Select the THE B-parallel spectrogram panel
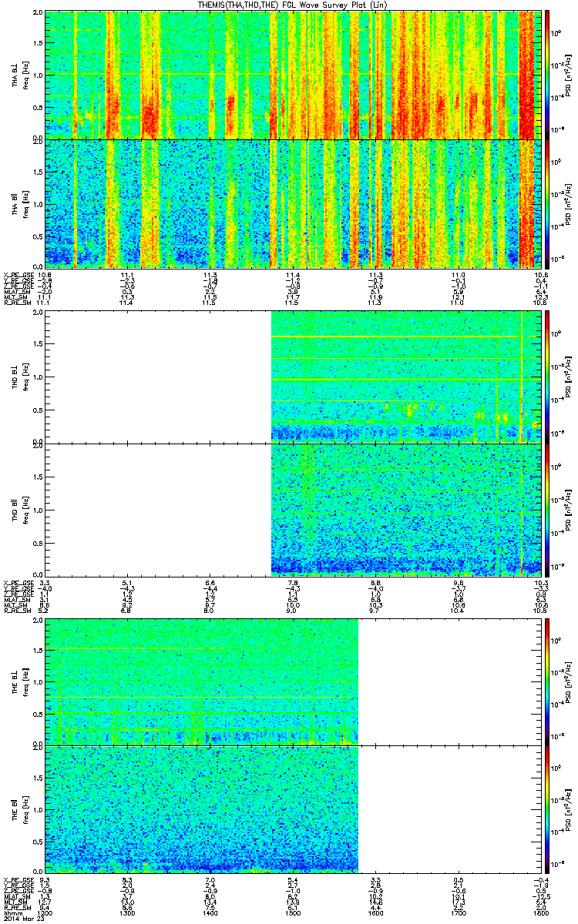Viewport: 578px width, 924px height. coord(294,808)
